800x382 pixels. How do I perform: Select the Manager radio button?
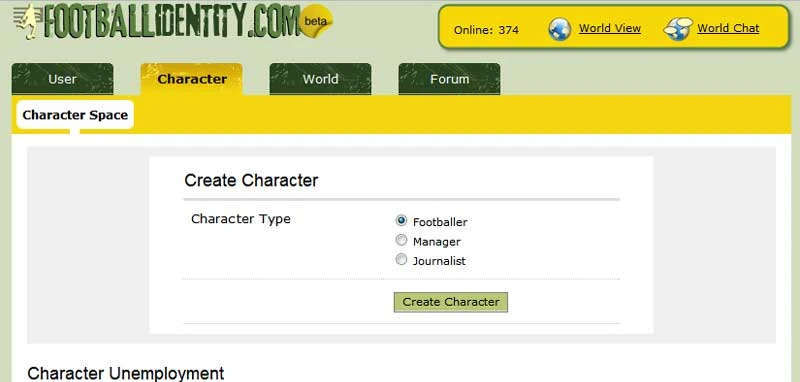[x=402, y=240]
